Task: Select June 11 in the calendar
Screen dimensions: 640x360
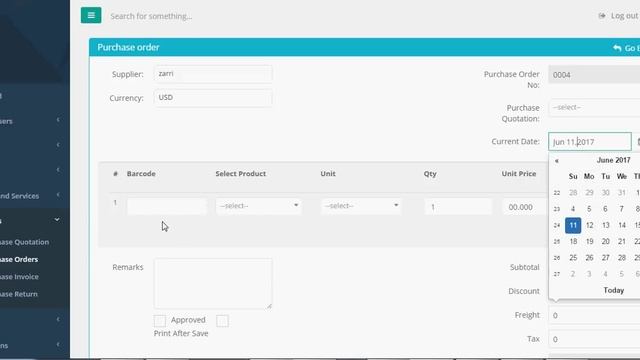Action: 573,225
